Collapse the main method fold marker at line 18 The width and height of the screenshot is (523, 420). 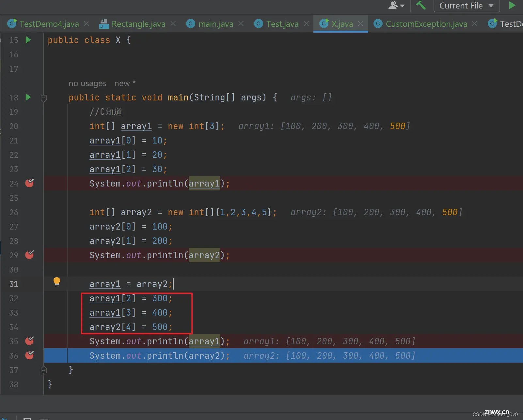(x=44, y=98)
